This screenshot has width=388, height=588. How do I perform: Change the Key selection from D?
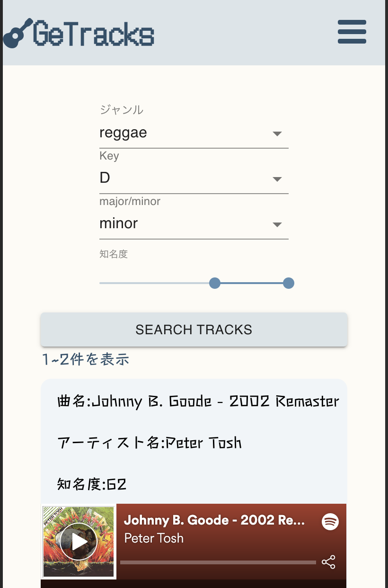pos(142,178)
